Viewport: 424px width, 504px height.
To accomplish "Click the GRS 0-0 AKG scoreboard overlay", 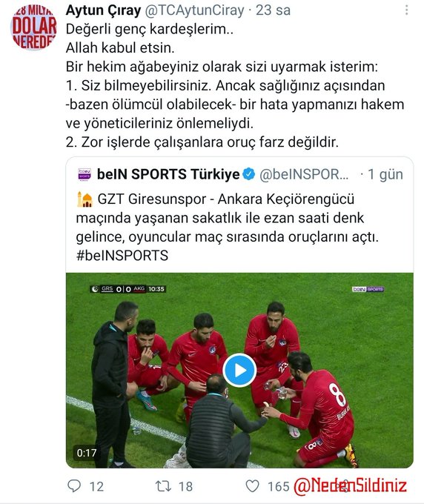I will point(128,288).
